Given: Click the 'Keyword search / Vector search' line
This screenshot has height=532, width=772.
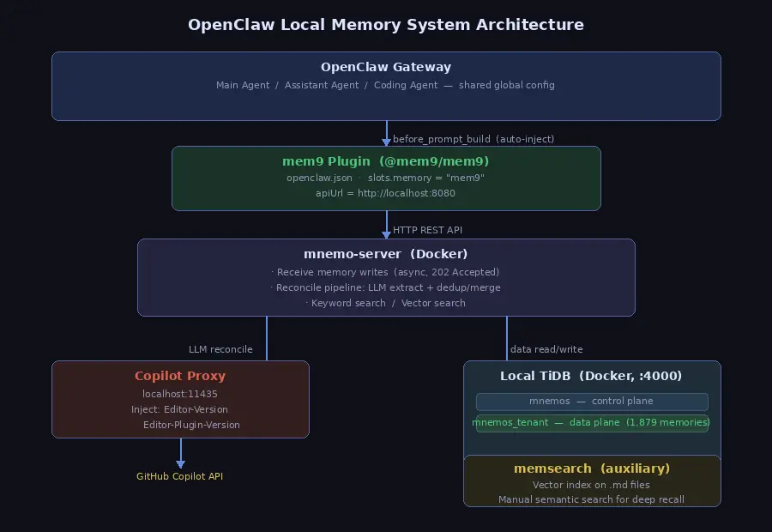Looking at the screenshot, I should point(386,303).
